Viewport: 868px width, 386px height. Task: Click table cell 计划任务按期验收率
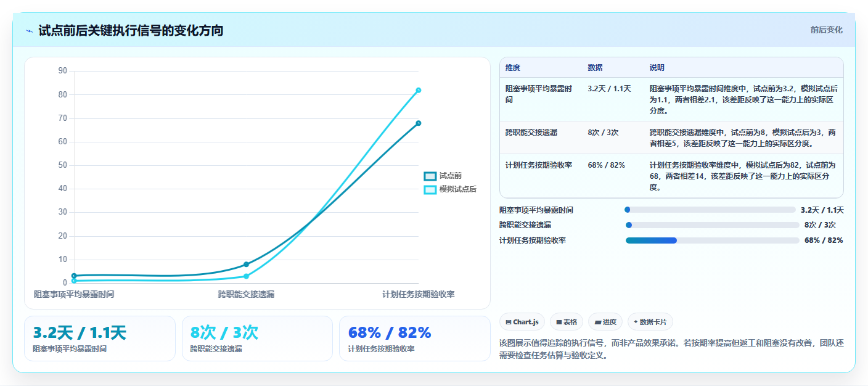point(541,176)
